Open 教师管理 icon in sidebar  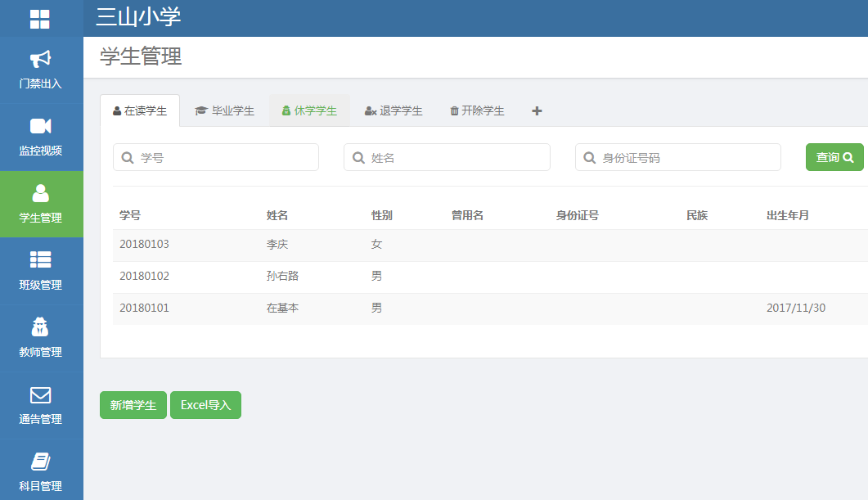[41, 327]
